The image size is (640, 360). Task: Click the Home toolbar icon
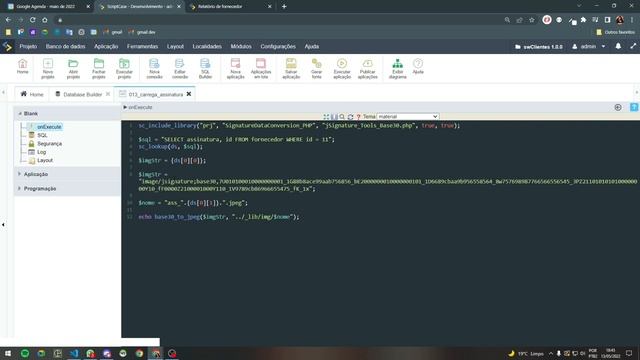(x=22, y=67)
